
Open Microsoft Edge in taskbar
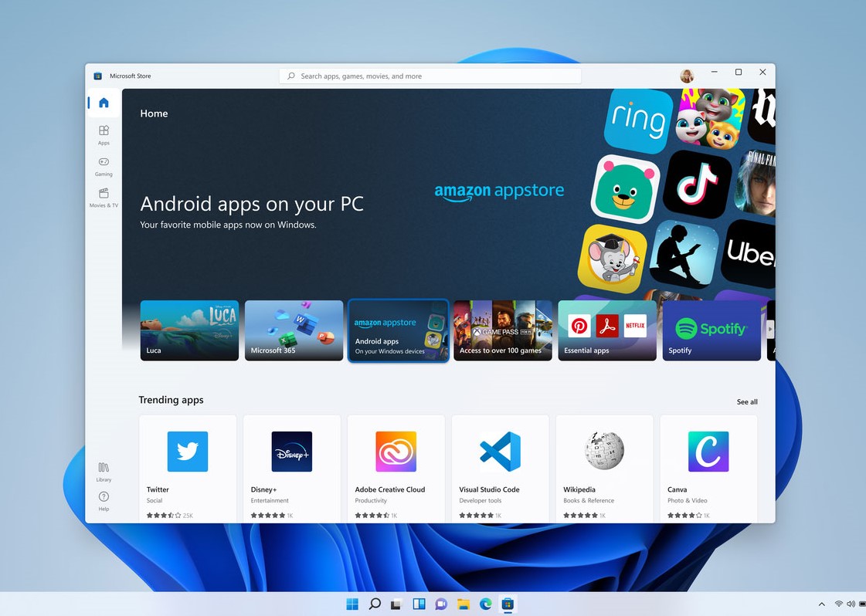click(485, 604)
